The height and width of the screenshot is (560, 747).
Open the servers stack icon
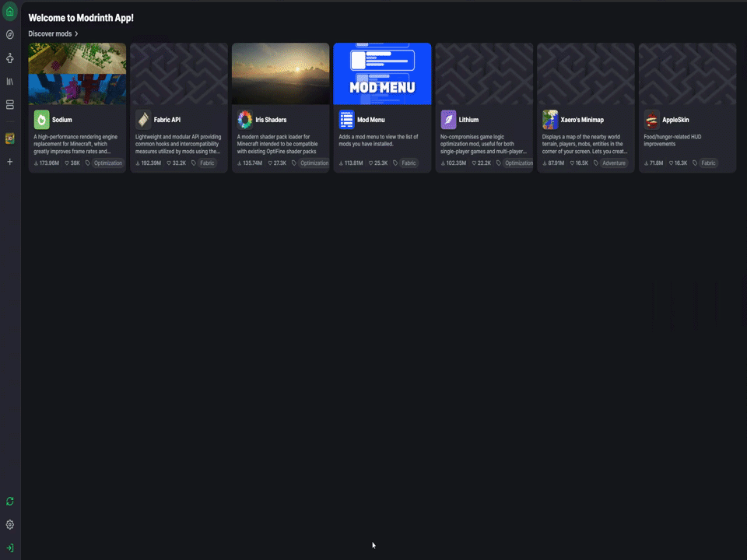(x=10, y=105)
